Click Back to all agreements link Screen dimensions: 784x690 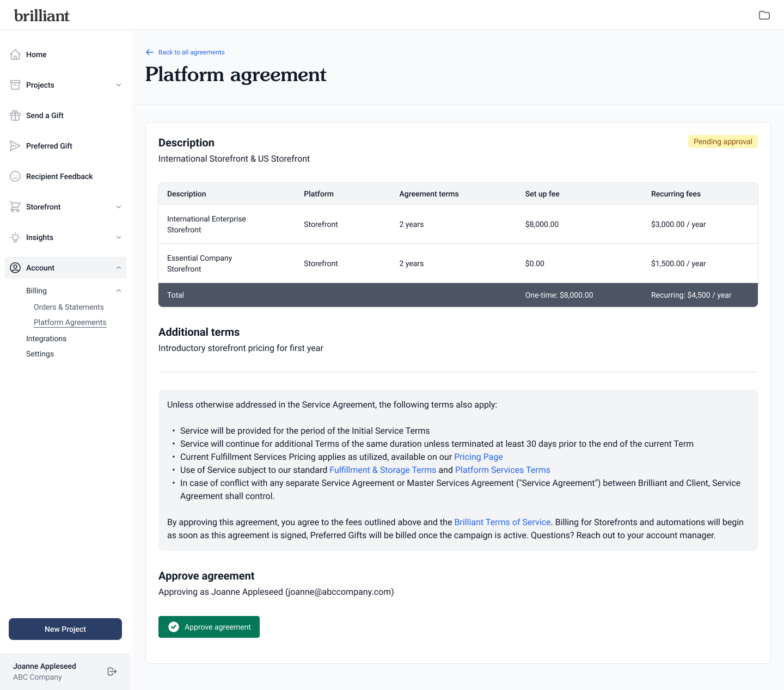(x=191, y=52)
